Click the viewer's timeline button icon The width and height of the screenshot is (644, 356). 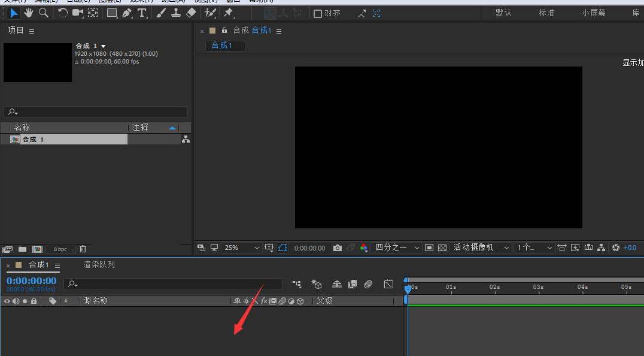[588, 248]
